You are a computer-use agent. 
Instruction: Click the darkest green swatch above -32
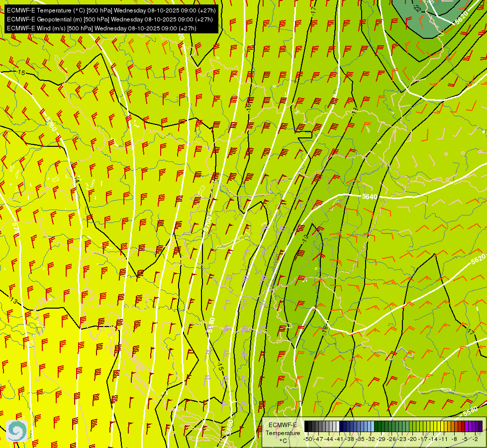point(376,426)
